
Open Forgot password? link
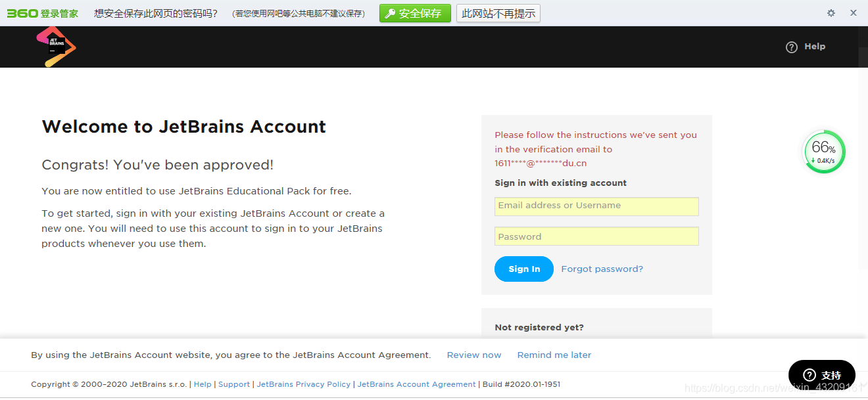pyautogui.click(x=602, y=269)
